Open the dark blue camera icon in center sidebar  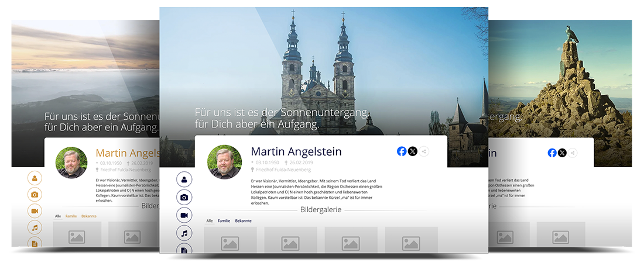184,198
